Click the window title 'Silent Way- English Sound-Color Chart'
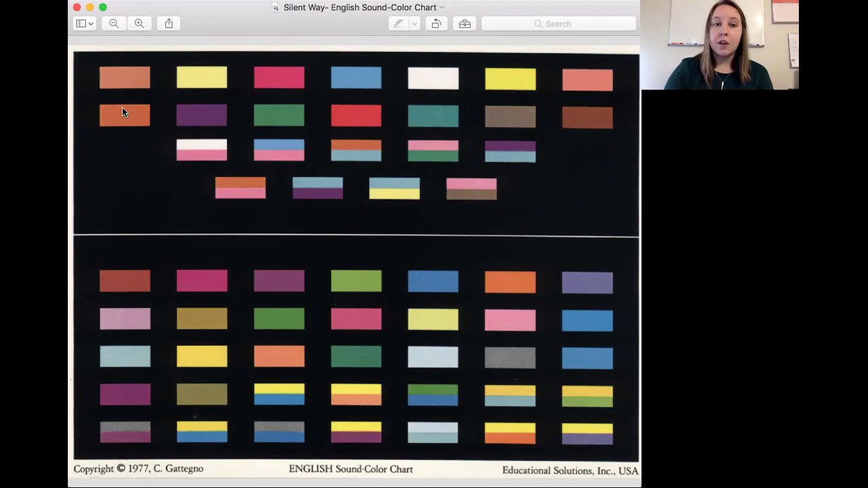The width and height of the screenshot is (868, 488). 359,7
